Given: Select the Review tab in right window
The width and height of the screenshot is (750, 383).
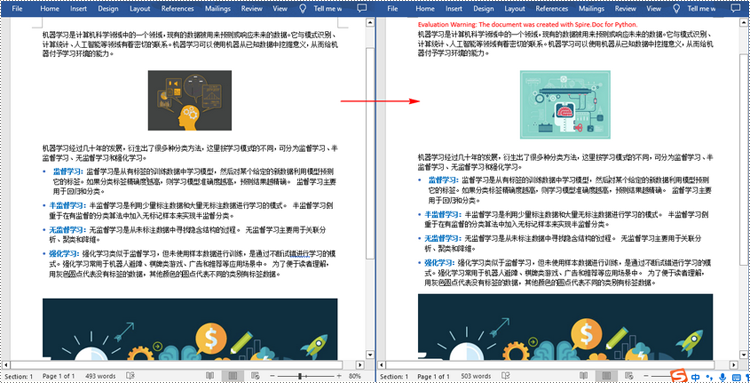Looking at the screenshot, I should pos(626,9).
